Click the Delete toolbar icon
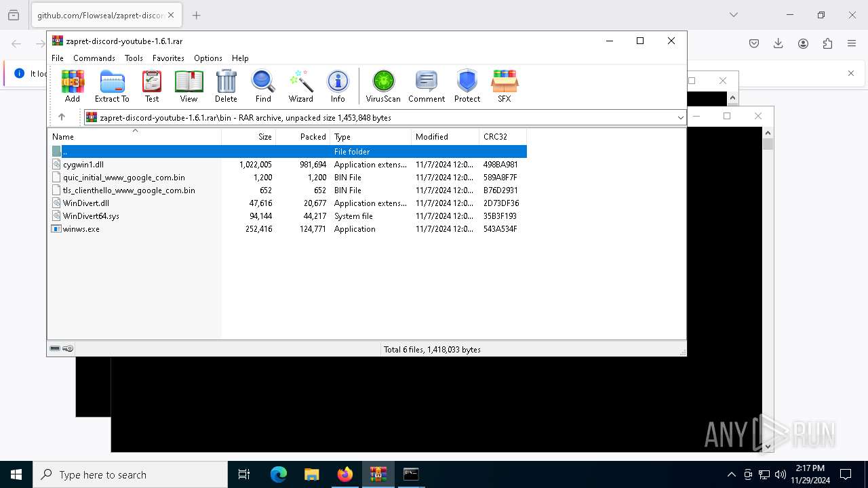This screenshot has width=868, height=488. (x=226, y=86)
